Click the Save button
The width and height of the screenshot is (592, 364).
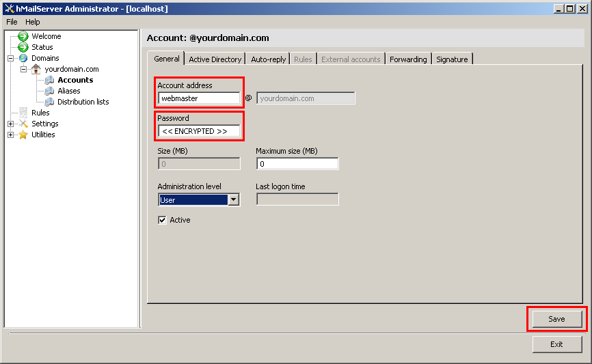pyautogui.click(x=557, y=319)
